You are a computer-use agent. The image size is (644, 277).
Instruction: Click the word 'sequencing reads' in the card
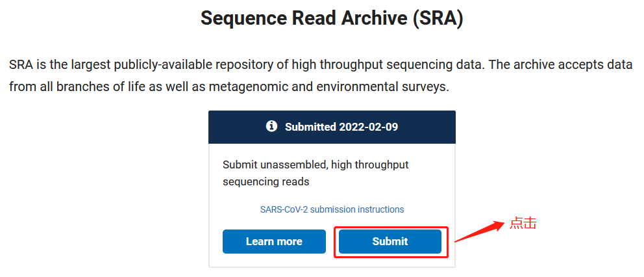(x=266, y=181)
